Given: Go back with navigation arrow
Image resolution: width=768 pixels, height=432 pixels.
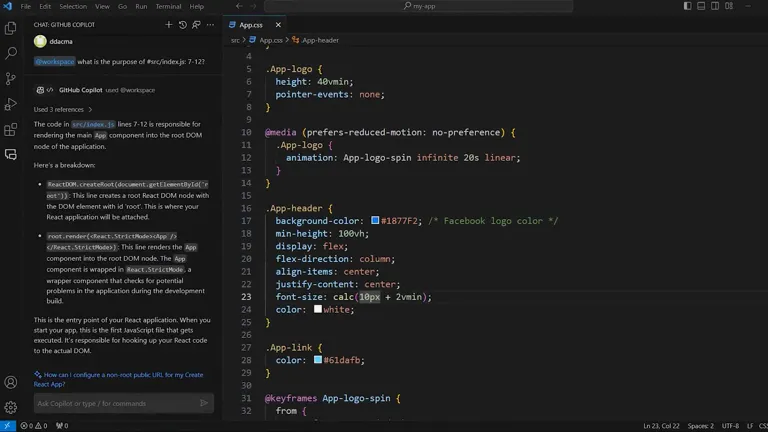Looking at the screenshot, I should coord(239,6).
